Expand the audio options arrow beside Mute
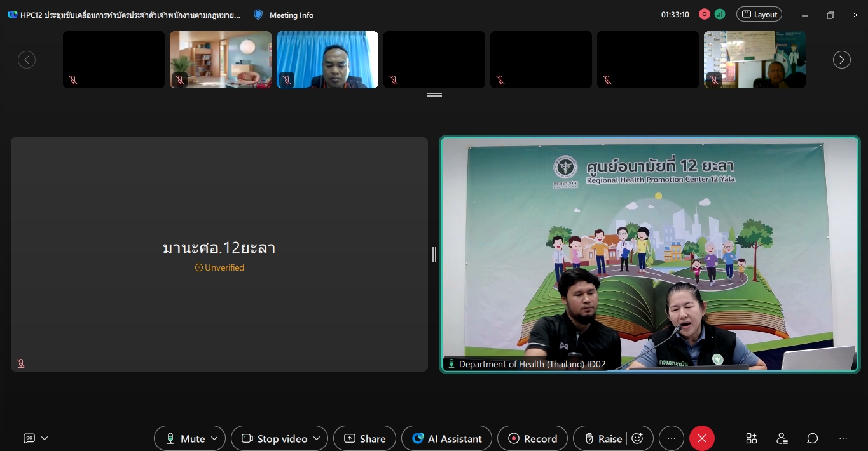Screen dimensions: 868x451 [x=215, y=438]
